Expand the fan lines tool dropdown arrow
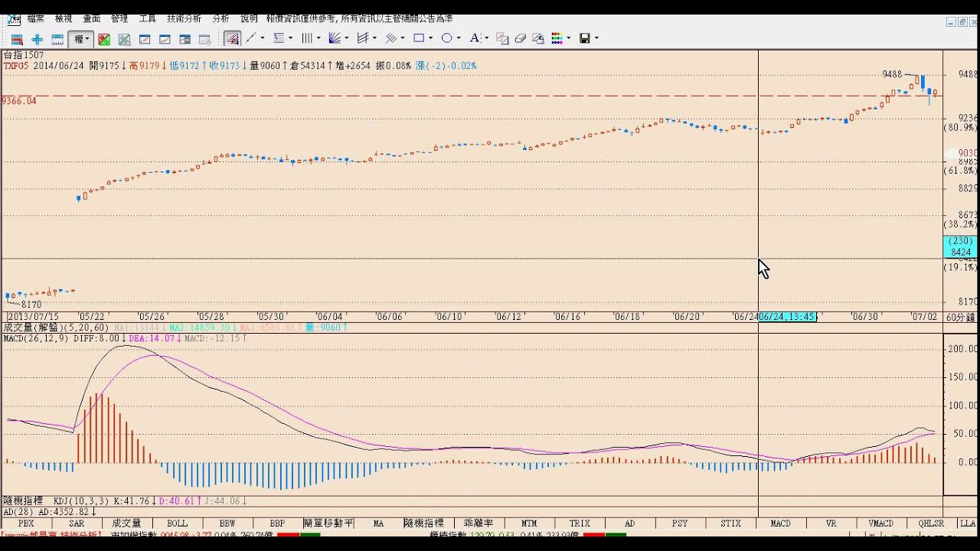The width and height of the screenshot is (980, 551). [347, 38]
